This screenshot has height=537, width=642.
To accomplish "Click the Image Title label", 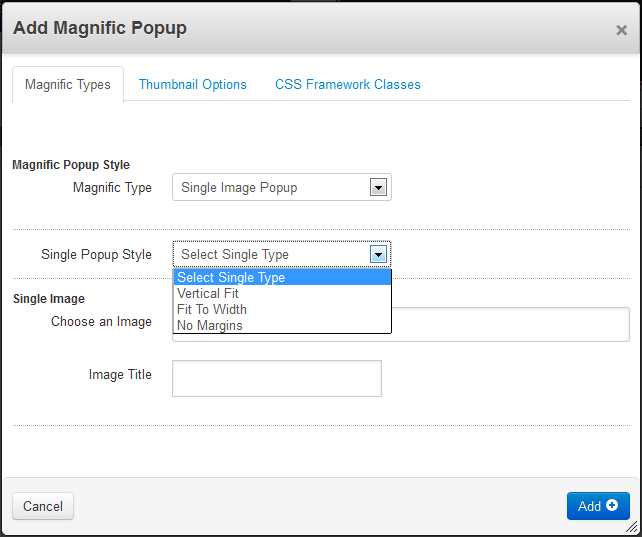I will pos(120,375).
